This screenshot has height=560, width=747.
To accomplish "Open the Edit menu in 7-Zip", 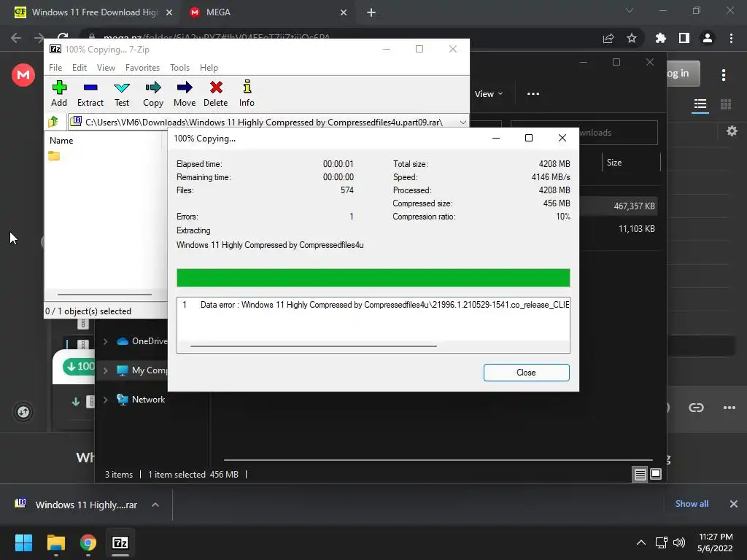I will pyautogui.click(x=79, y=68).
